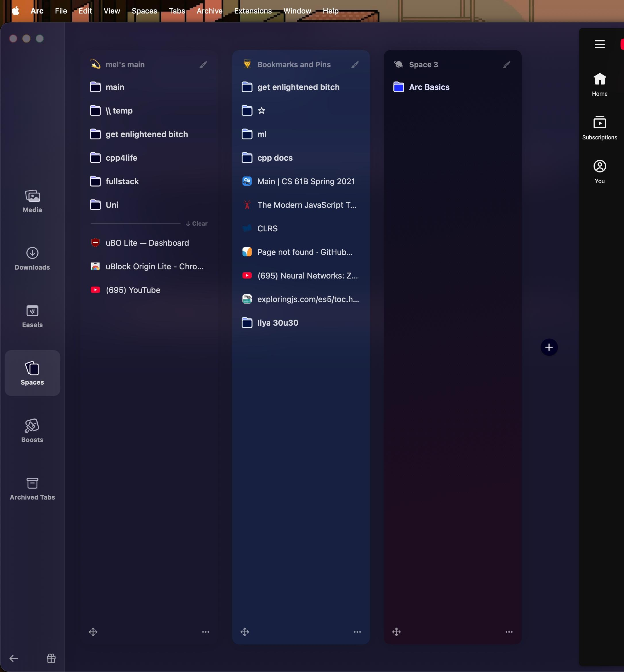Open Page not found · GitHub bookmark
The height and width of the screenshot is (672, 624).
point(301,252)
